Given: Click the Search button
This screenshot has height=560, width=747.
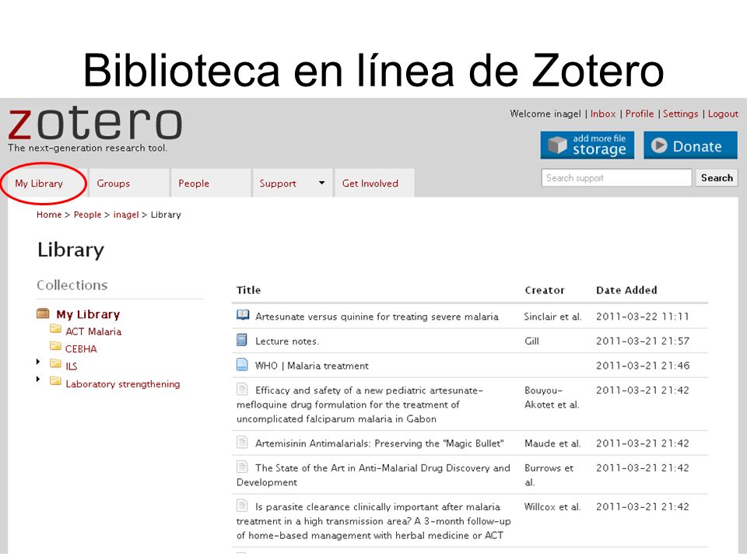Looking at the screenshot, I should pos(717,177).
